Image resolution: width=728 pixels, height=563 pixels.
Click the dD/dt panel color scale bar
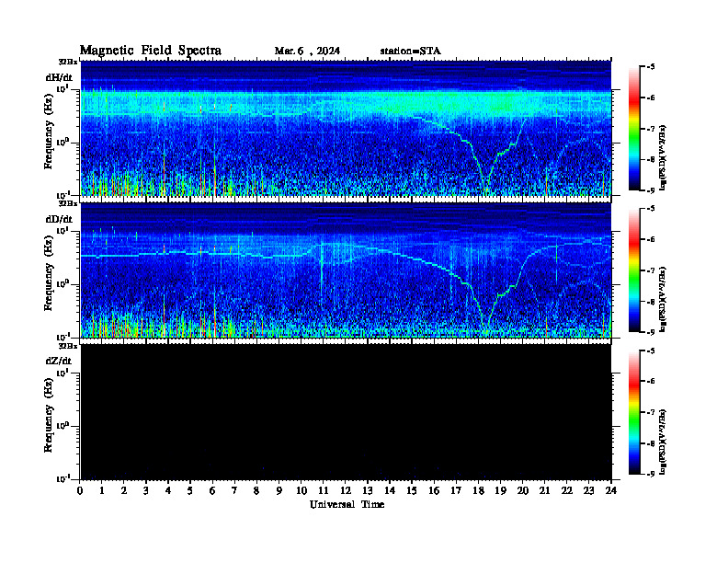click(x=634, y=270)
